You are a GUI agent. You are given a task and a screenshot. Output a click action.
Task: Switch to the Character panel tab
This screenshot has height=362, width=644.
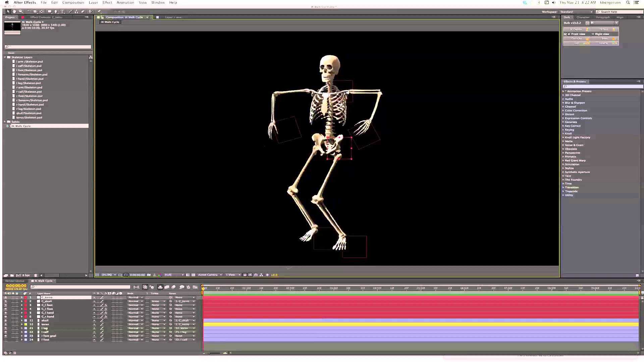click(x=583, y=17)
